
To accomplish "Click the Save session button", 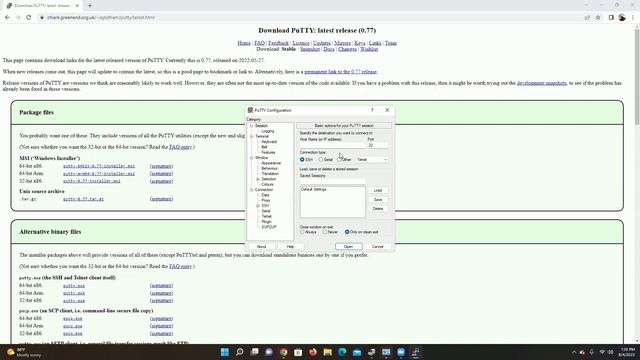I will point(378,200).
